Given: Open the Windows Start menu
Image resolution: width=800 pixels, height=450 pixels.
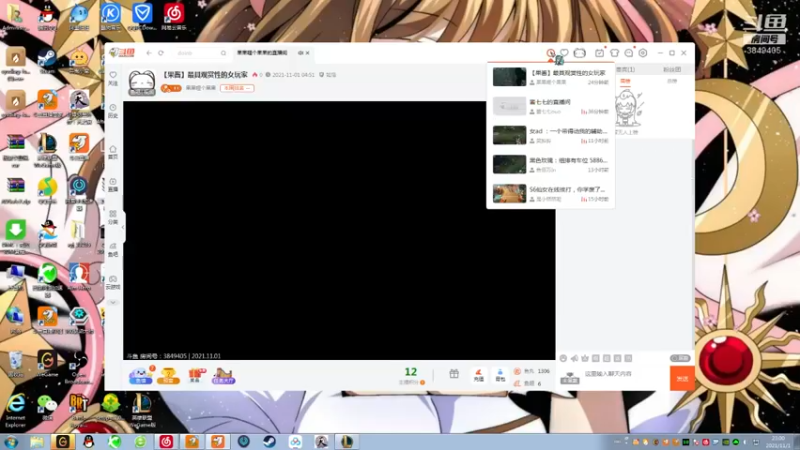Looking at the screenshot, I should [11, 441].
